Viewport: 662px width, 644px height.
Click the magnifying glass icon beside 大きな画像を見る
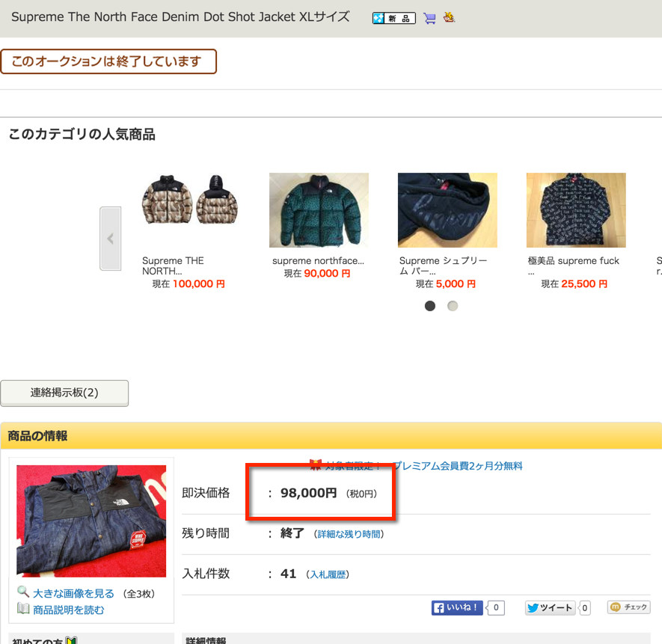[23, 592]
